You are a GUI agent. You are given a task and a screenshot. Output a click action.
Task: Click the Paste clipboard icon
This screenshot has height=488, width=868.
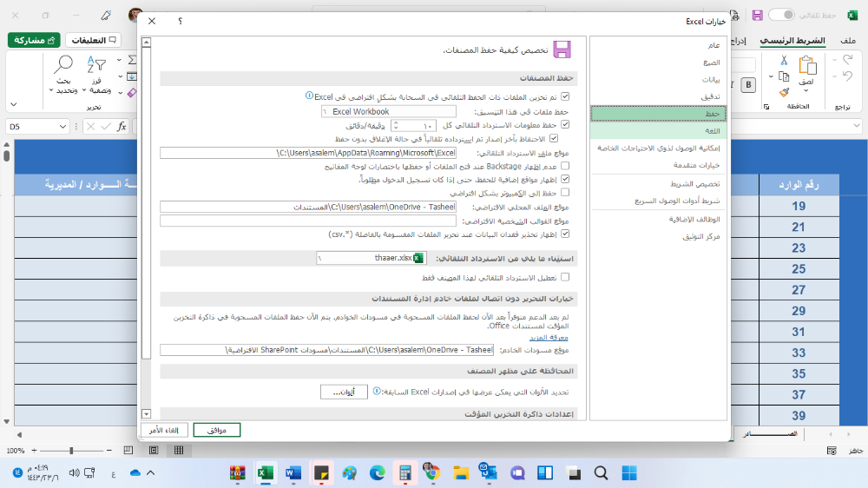(x=807, y=65)
